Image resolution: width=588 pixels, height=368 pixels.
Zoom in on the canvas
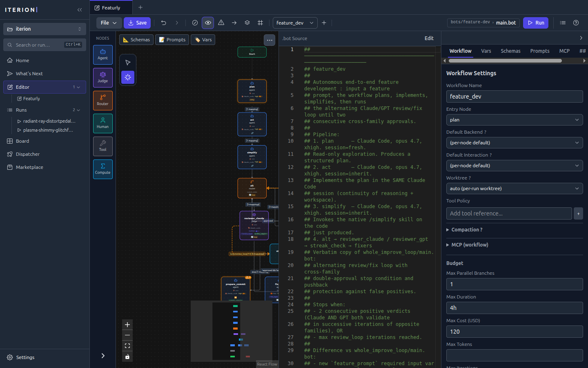pyautogui.click(x=127, y=325)
